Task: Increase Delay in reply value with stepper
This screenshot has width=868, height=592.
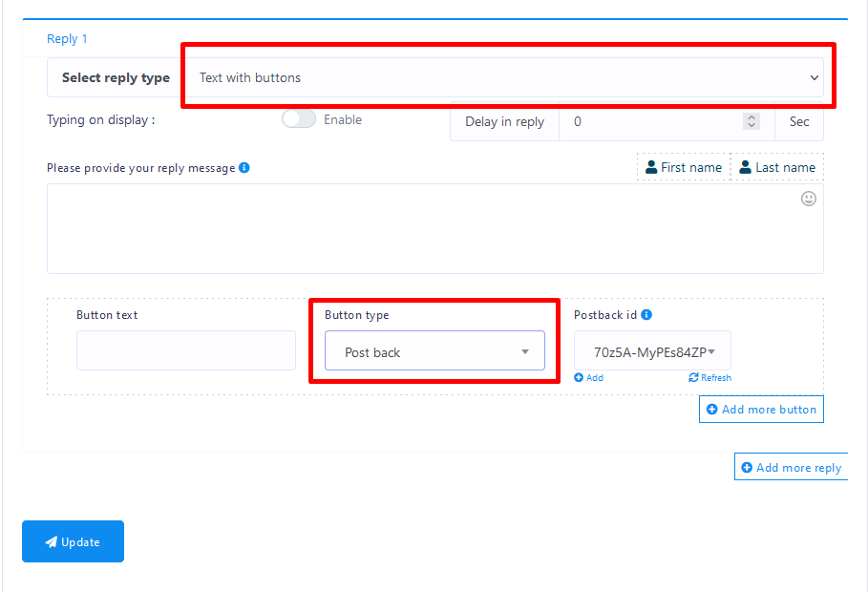Action: [752, 117]
